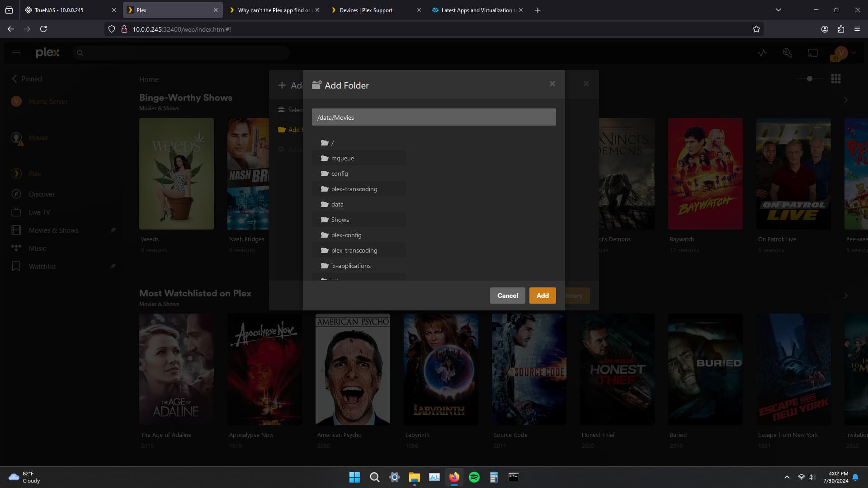The height and width of the screenshot is (488, 868).
Task: Open the user account dropdown chevron
Action: click(854, 53)
